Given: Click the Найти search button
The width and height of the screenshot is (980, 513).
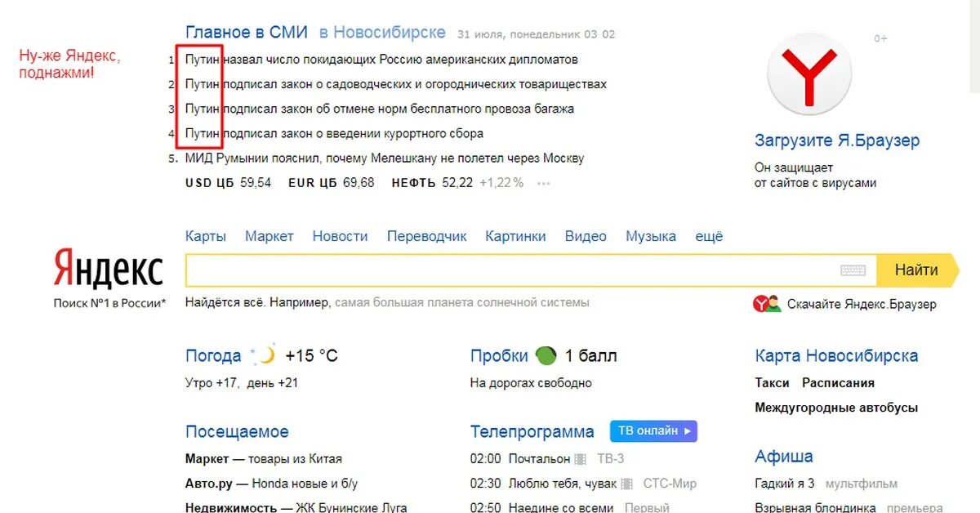Looking at the screenshot, I should pyautogui.click(x=917, y=270).
